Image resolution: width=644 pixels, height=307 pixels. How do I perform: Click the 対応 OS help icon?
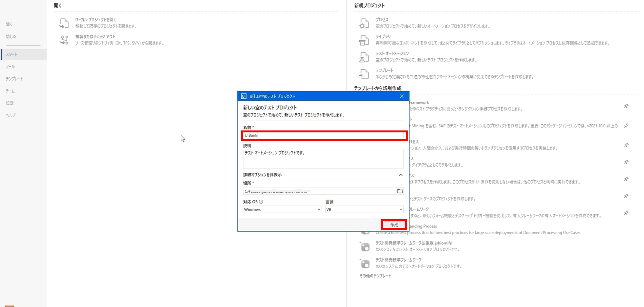click(261, 202)
